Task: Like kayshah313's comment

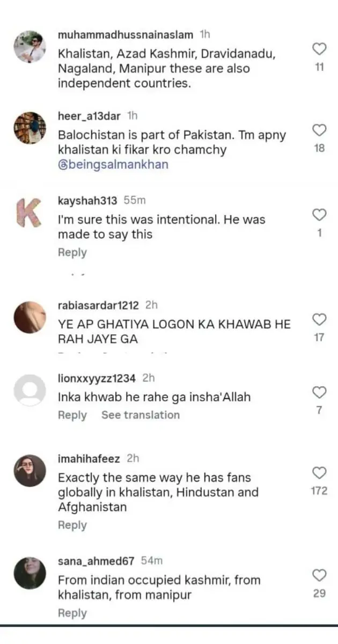Action: click(319, 215)
